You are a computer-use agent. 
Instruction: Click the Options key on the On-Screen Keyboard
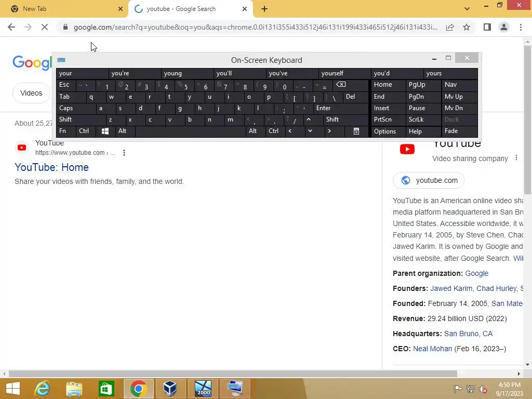tap(388, 131)
